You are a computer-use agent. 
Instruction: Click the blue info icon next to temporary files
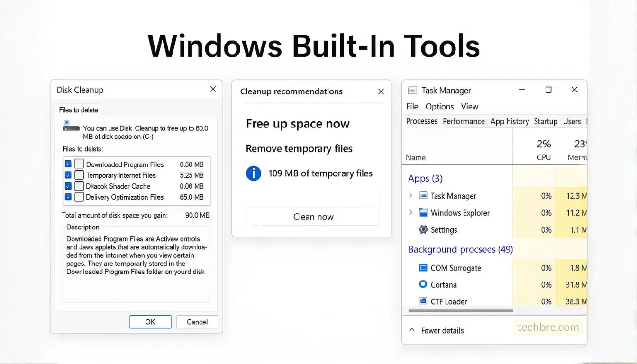pyautogui.click(x=254, y=173)
